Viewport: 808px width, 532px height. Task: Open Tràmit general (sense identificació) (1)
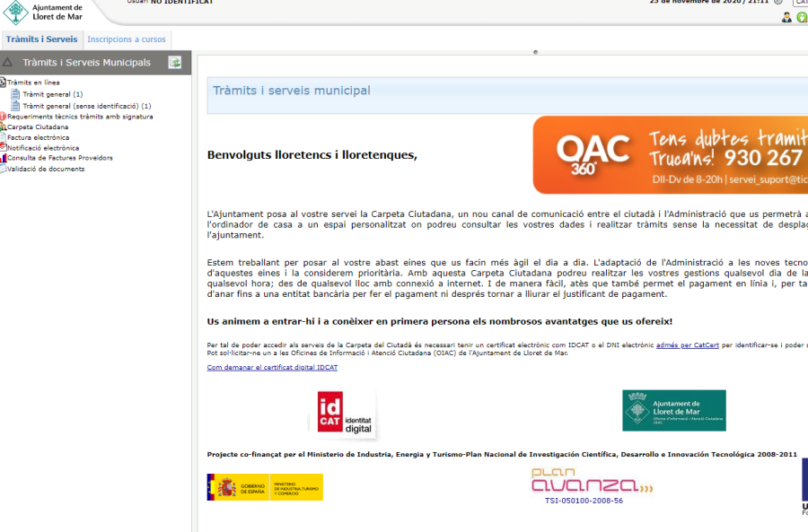tap(86, 106)
